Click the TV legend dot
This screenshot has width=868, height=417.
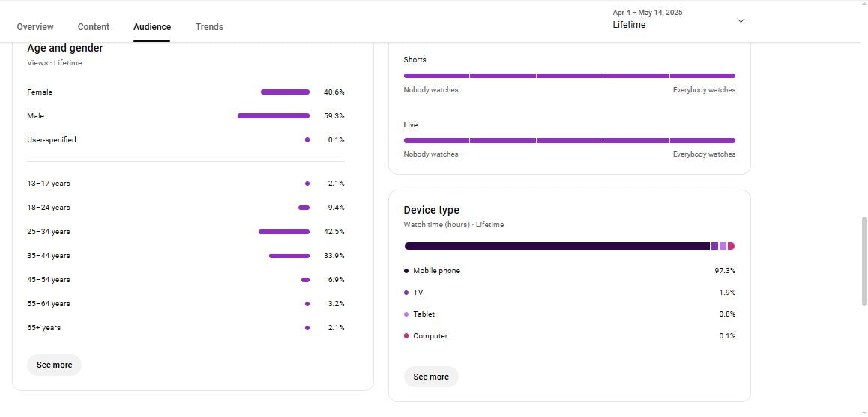click(406, 292)
